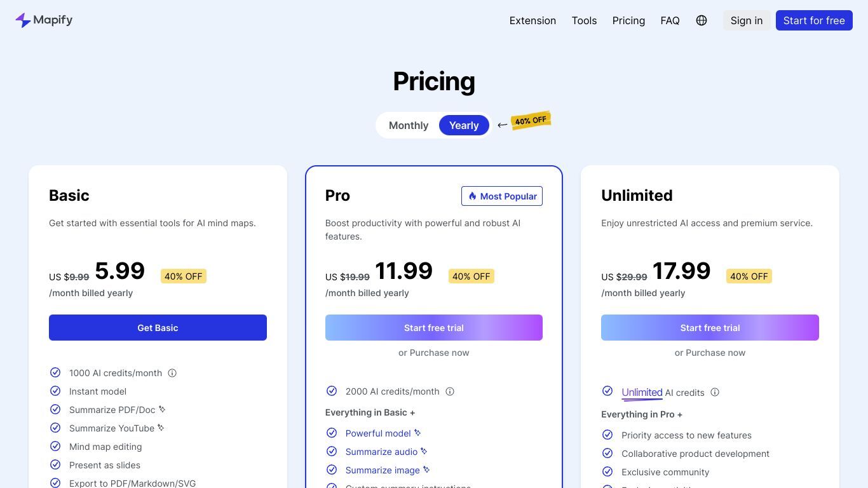Click sparkle icon next to Summarize image
868x488 pixels.
(426, 470)
